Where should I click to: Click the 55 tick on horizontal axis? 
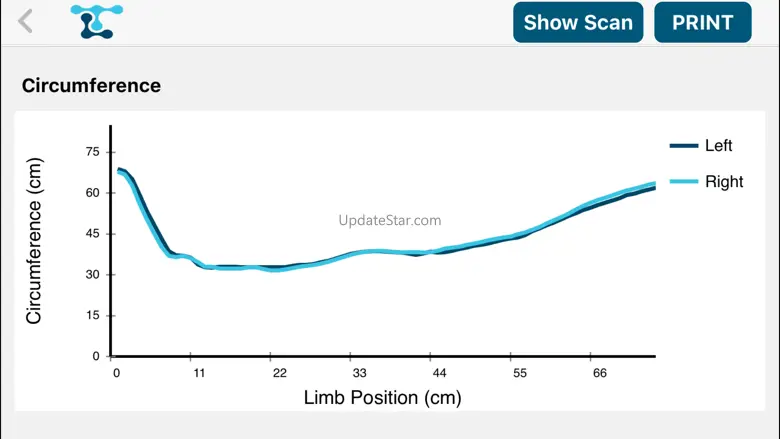click(x=520, y=373)
